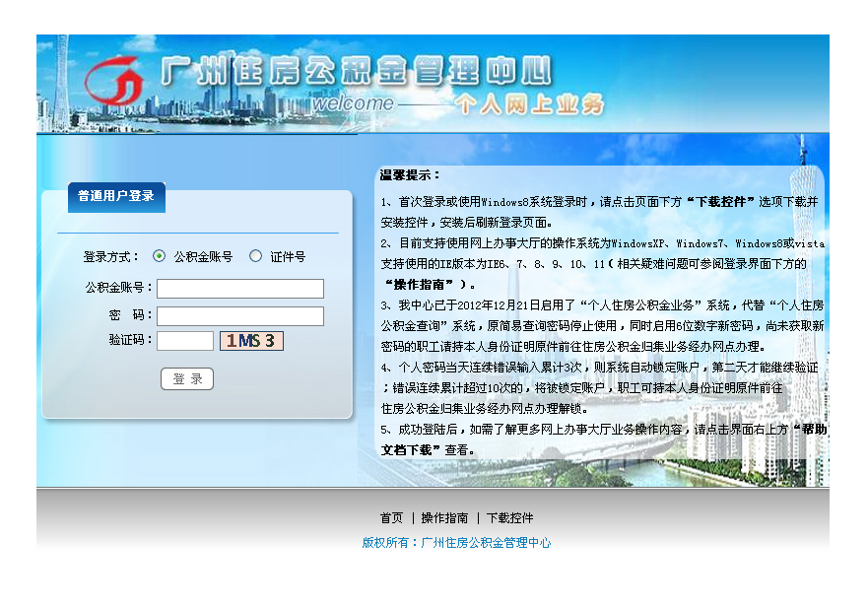Refresh the 1MS3 captcha image
Image resolution: width=868 pixels, height=607 pixels.
(251, 341)
